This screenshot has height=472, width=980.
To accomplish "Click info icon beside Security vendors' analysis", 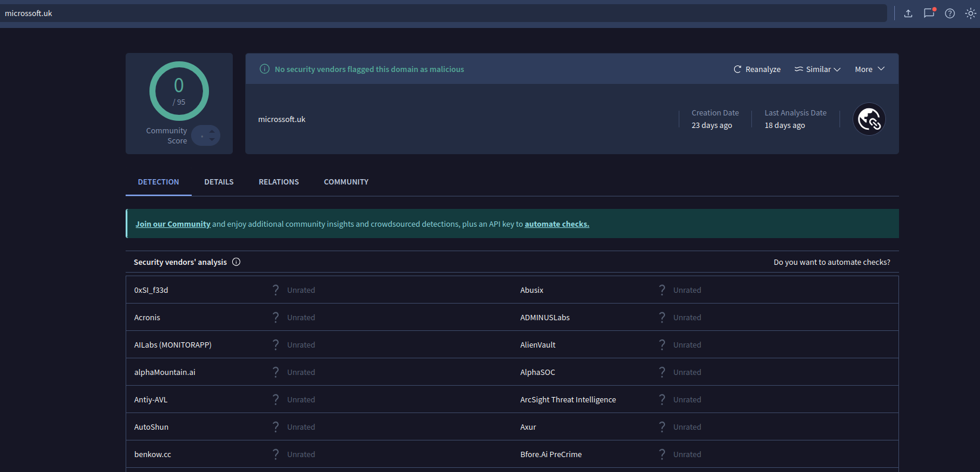I will [x=236, y=262].
